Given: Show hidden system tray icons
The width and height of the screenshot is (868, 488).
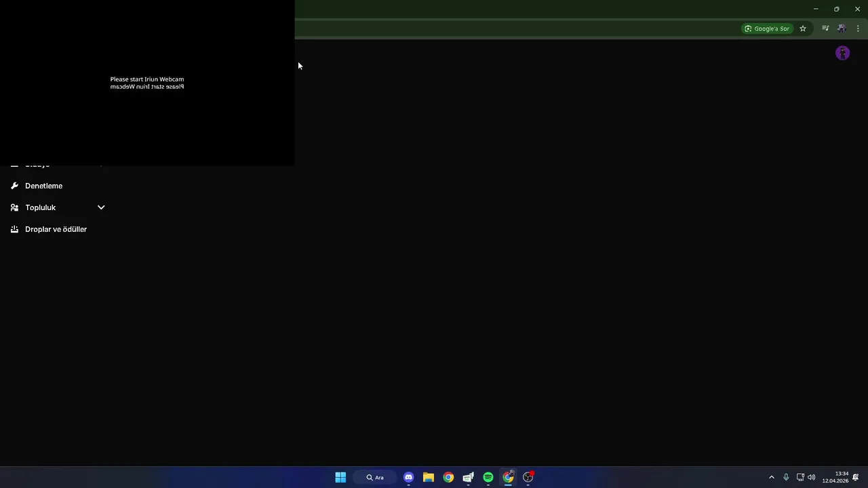Looking at the screenshot, I should tap(771, 477).
